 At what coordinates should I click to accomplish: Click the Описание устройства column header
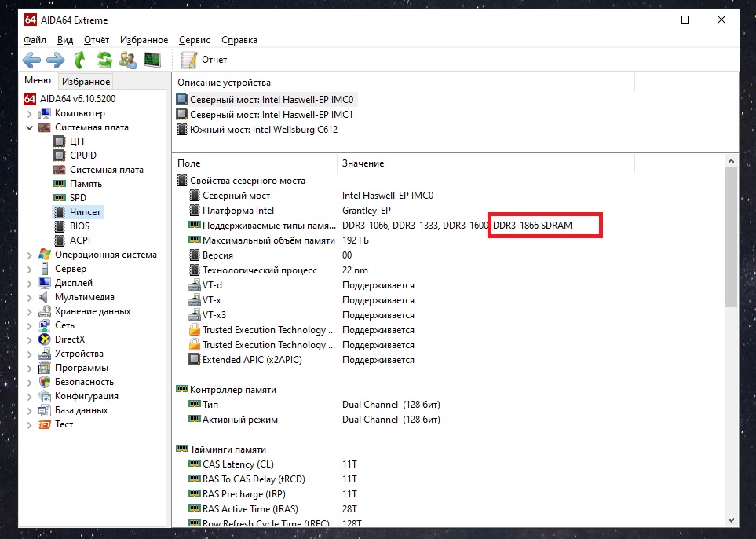pos(404,82)
